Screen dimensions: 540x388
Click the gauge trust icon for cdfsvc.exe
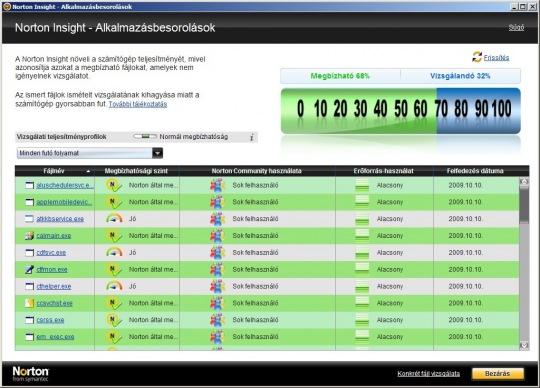[x=114, y=252]
